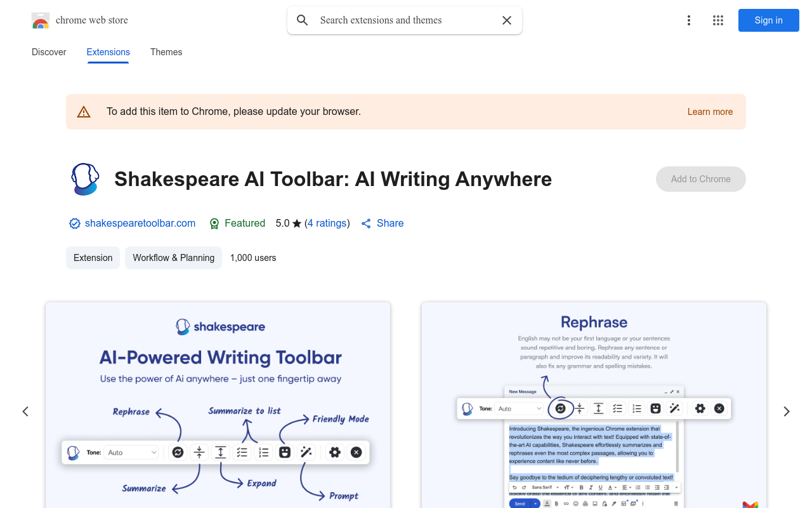Switch to the Discover tab
Screen dimensions: 812x508
(49, 52)
